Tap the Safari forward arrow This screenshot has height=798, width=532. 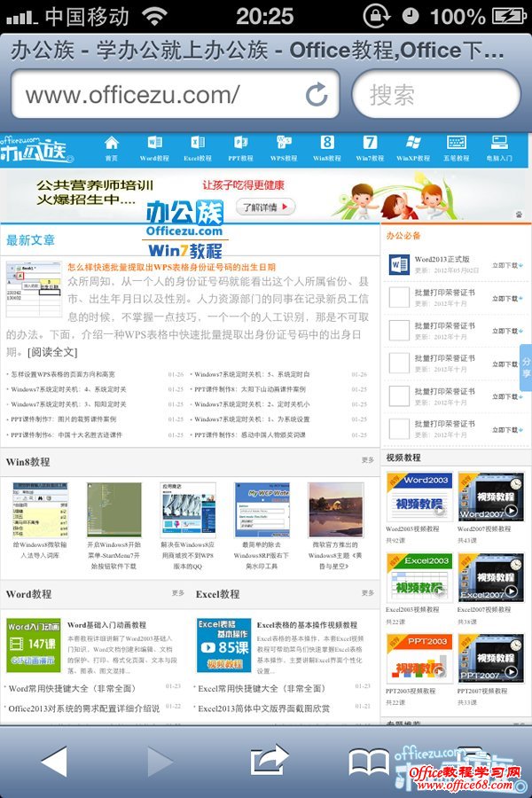point(160,762)
